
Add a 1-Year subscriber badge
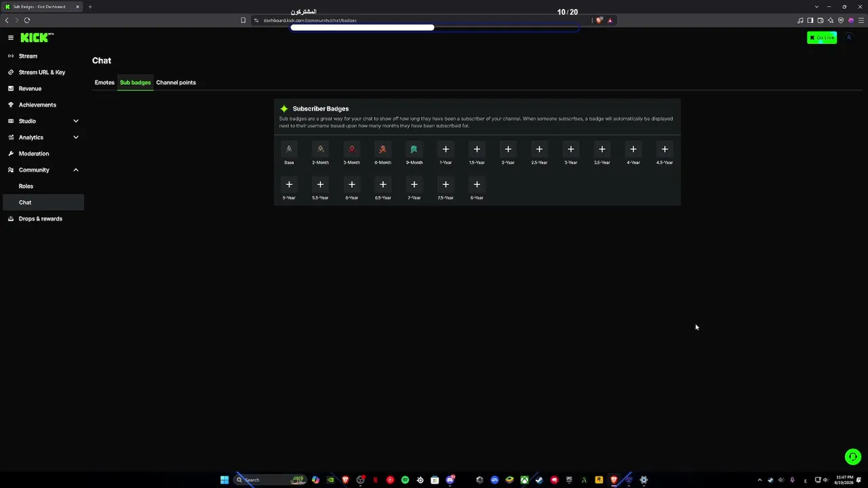click(446, 149)
